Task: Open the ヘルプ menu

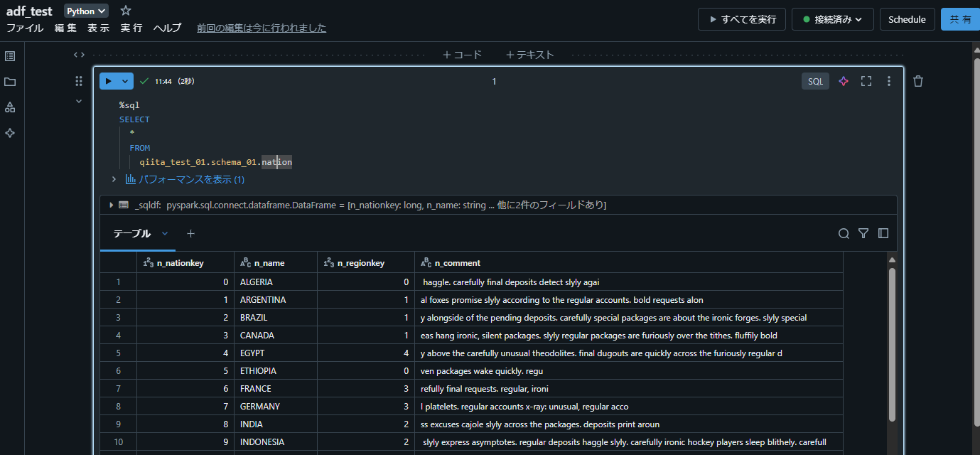Action: (168, 28)
